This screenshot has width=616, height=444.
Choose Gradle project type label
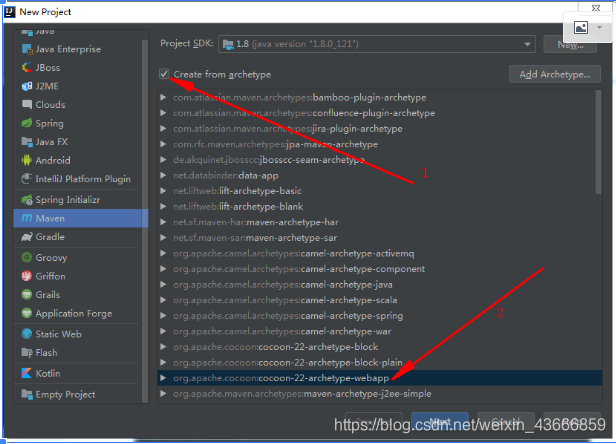tap(50, 237)
